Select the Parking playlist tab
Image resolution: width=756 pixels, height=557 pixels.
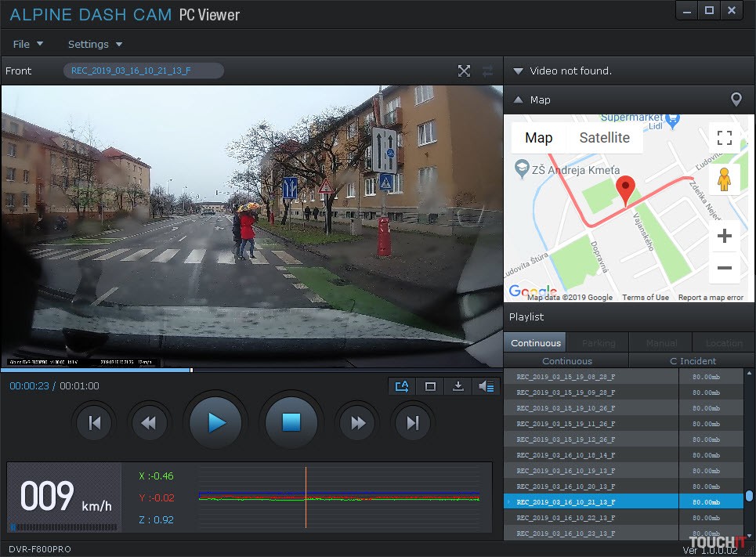[598, 343]
